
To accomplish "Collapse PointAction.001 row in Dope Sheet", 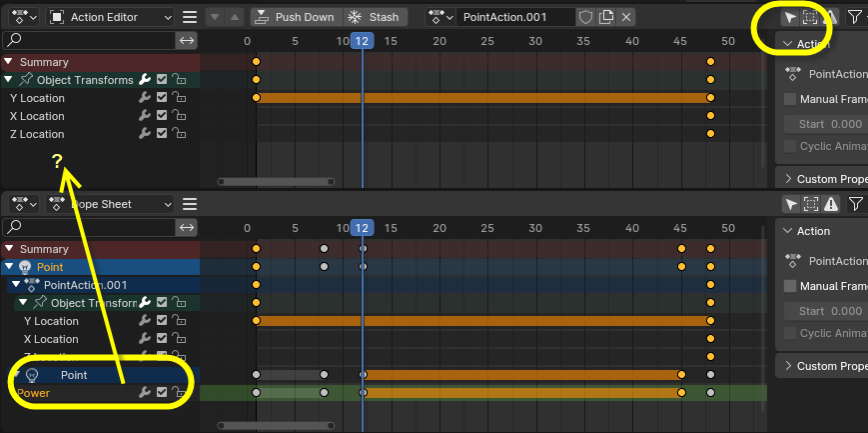I will (16, 285).
